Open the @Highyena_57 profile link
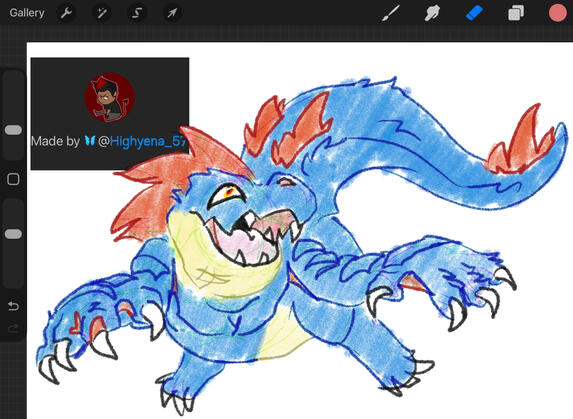The width and height of the screenshot is (573, 419). 143,141
